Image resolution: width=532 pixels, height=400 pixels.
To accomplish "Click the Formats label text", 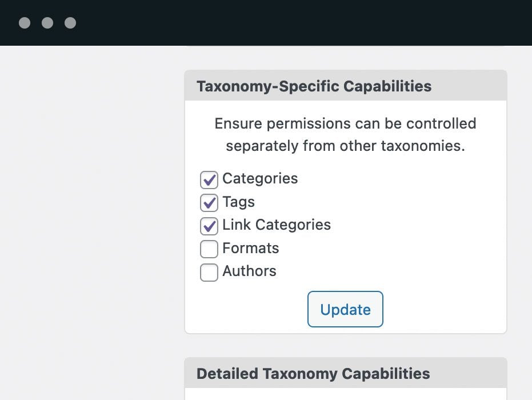I will (x=250, y=248).
